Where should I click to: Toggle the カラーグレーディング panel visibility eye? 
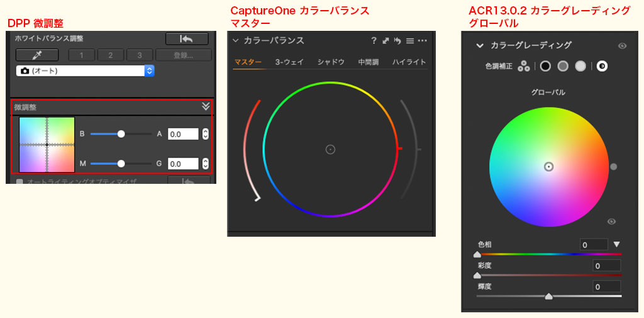click(622, 46)
